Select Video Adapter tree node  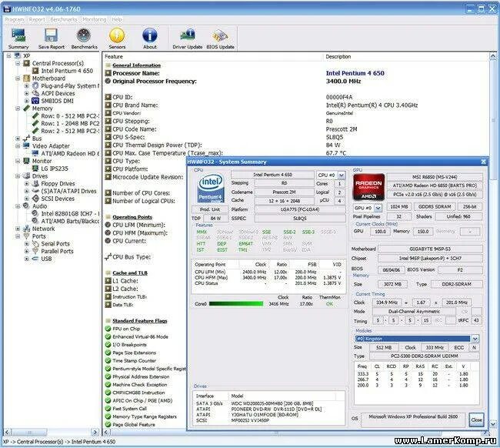point(51,145)
